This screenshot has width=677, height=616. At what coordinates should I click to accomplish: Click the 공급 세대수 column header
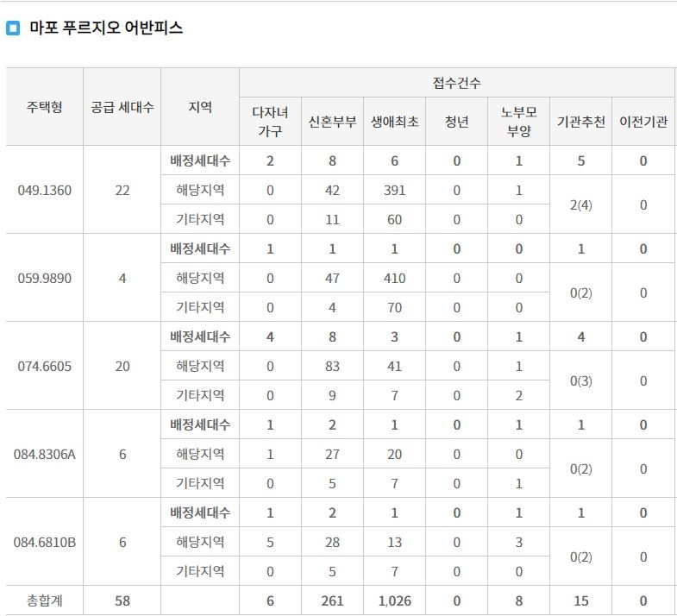tap(122, 107)
